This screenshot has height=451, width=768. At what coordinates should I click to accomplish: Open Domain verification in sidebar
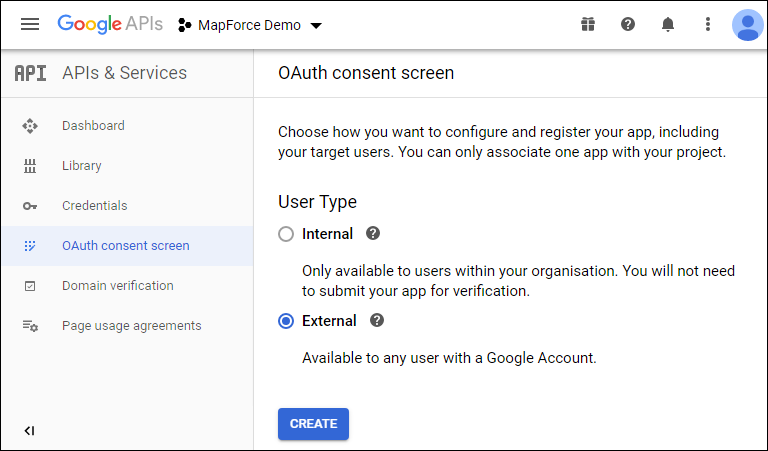pyautogui.click(x=117, y=286)
